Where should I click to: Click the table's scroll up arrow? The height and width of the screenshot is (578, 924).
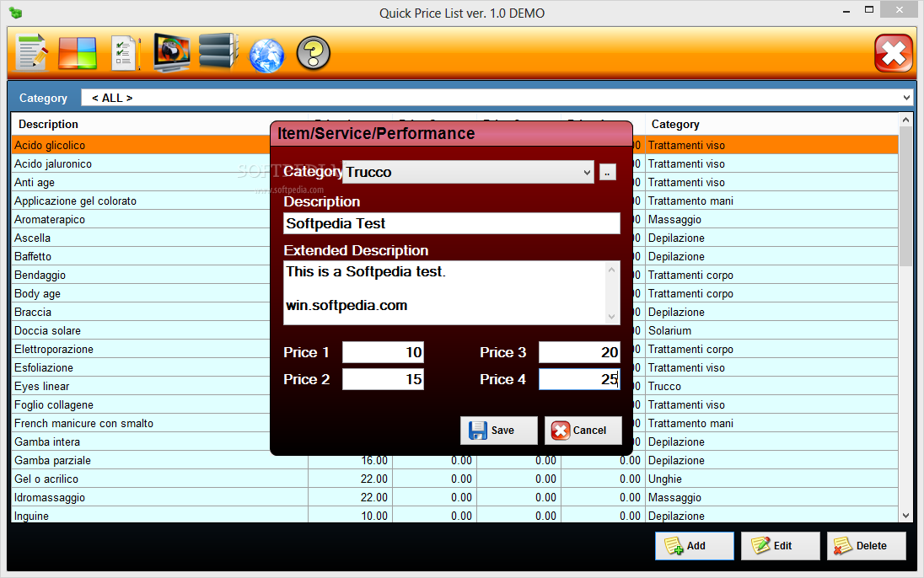905,120
